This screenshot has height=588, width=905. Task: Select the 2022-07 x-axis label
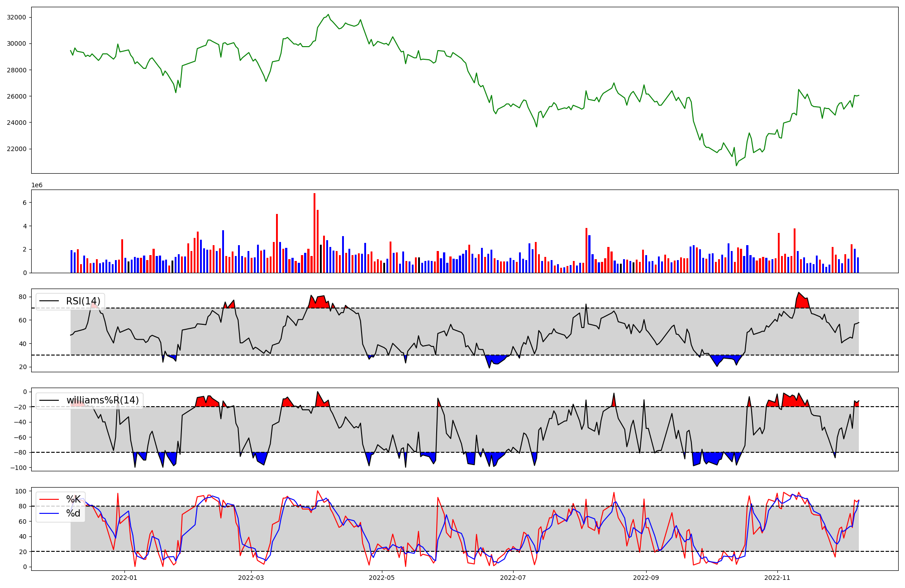514,578
